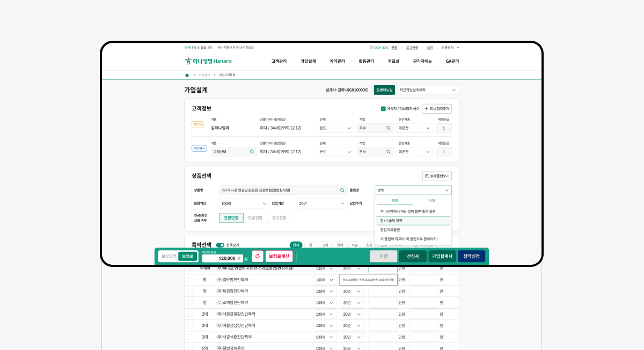Open the 관리자메뉴 menu
Image resolution: width=644 pixels, height=350 pixels.
click(422, 61)
